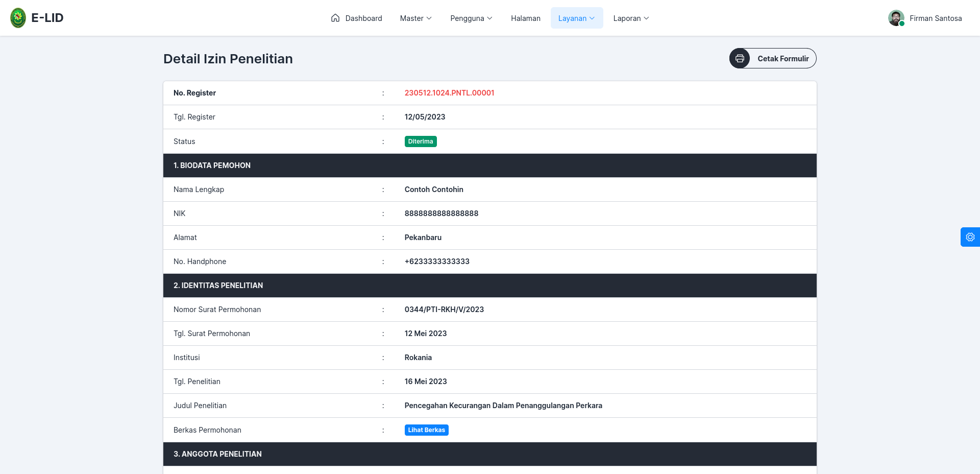Click the No. Handphone label

tap(200, 262)
